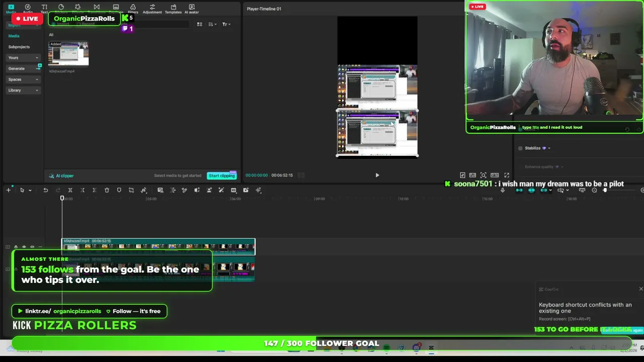Redo the last undone edit

pos(58,190)
